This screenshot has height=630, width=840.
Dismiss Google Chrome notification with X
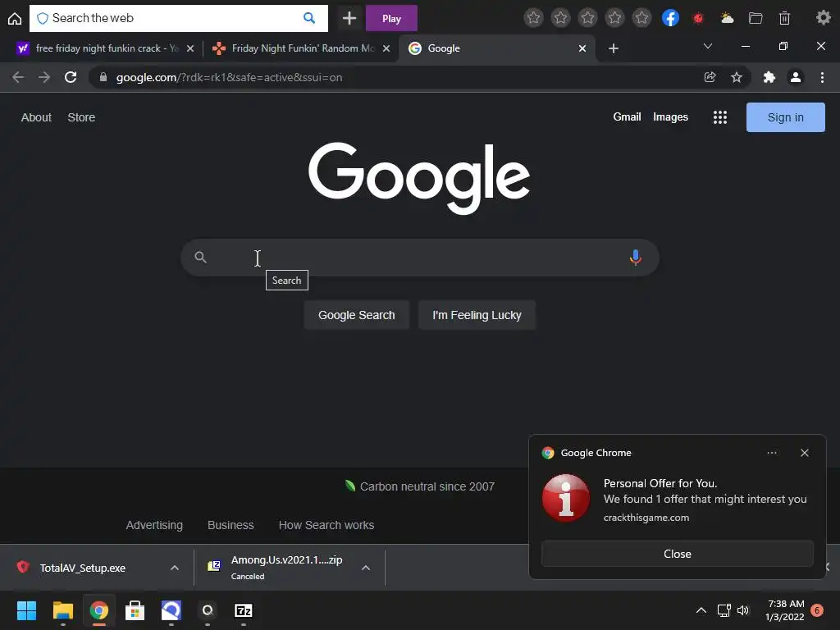tap(804, 453)
